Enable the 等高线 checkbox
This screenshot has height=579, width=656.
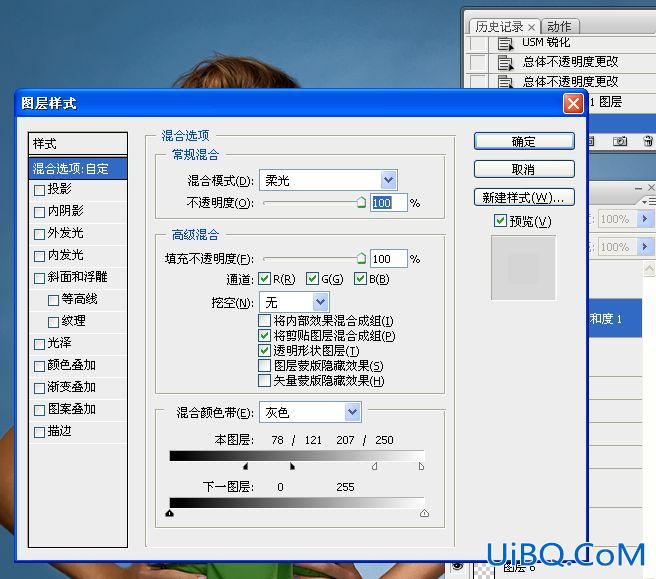[x=53, y=300]
